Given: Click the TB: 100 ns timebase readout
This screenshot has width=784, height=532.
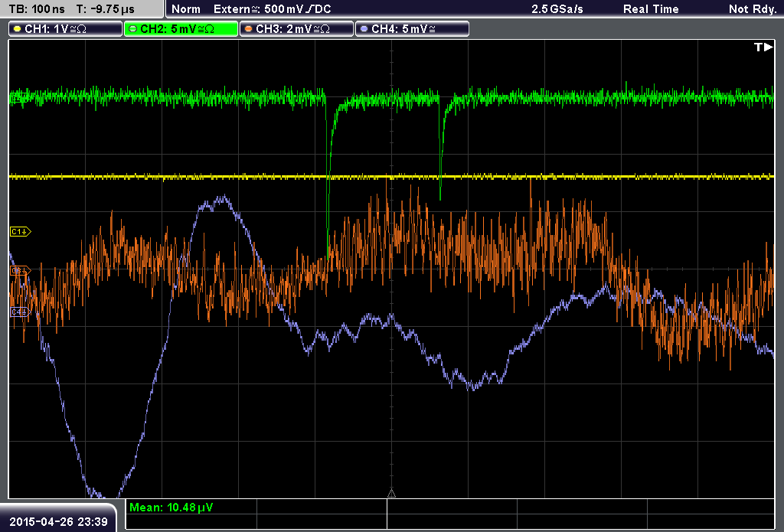Looking at the screenshot, I should point(37,9).
